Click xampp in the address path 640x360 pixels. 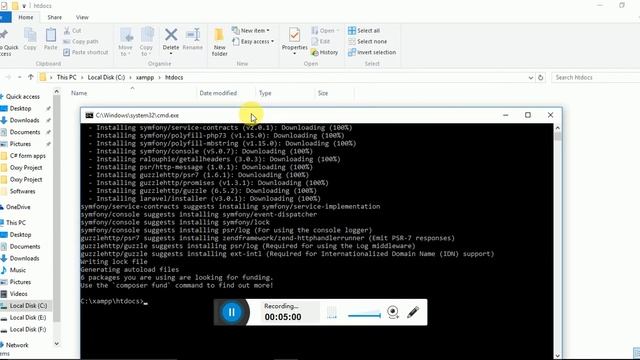pyautogui.click(x=145, y=77)
